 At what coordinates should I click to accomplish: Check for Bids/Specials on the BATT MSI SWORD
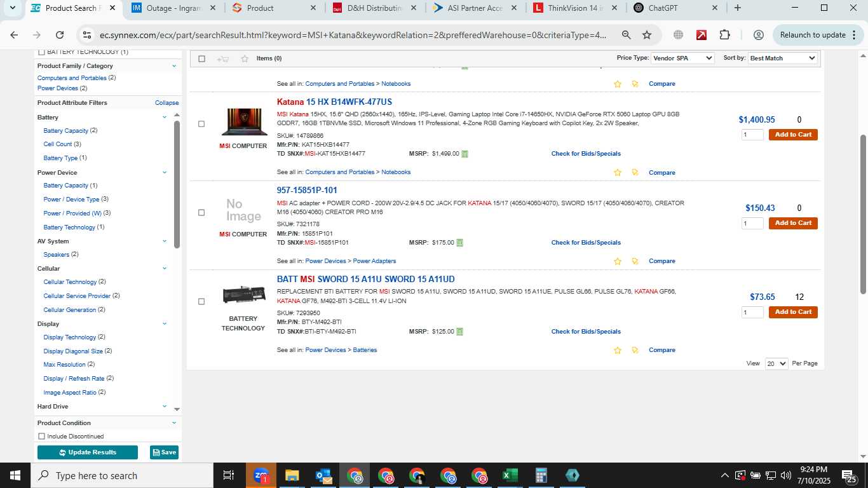[x=586, y=332]
